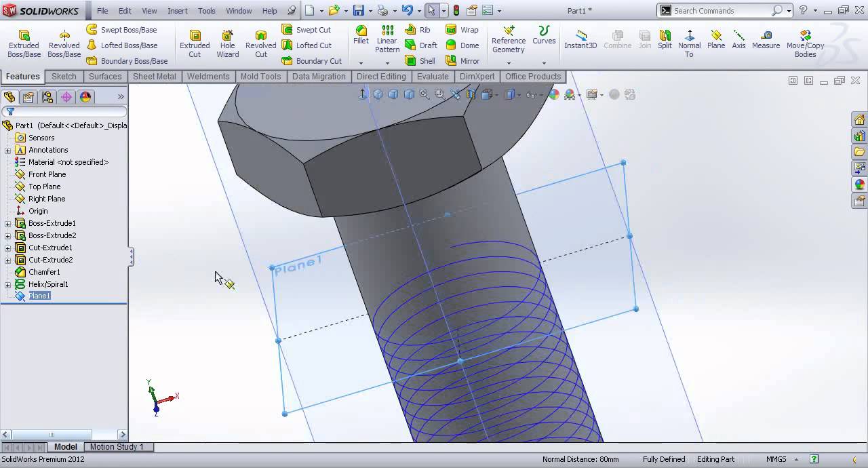The height and width of the screenshot is (468, 868).
Task: Start an Extruded Cut
Action: [x=195, y=43]
